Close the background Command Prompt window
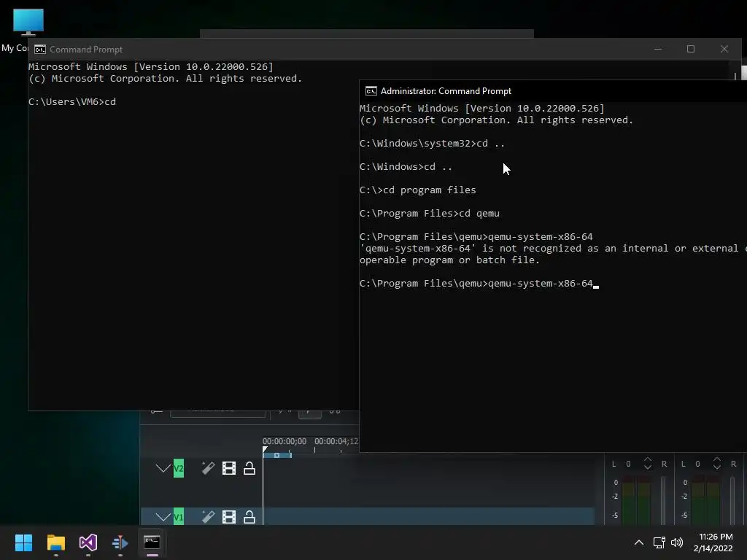The height and width of the screenshot is (560, 747). (724, 49)
